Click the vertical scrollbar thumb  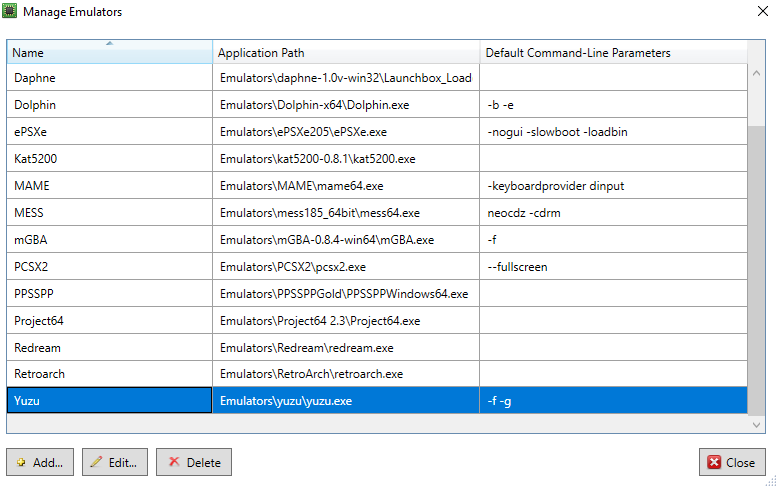tap(756, 270)
